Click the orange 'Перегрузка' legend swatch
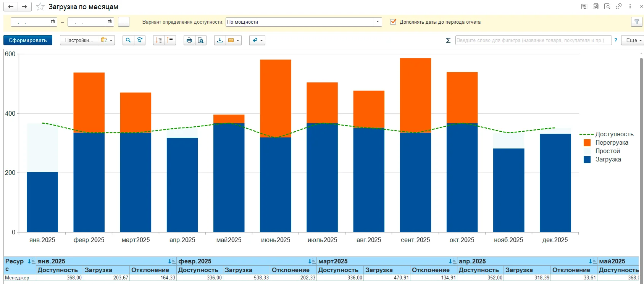 point(587,143)
